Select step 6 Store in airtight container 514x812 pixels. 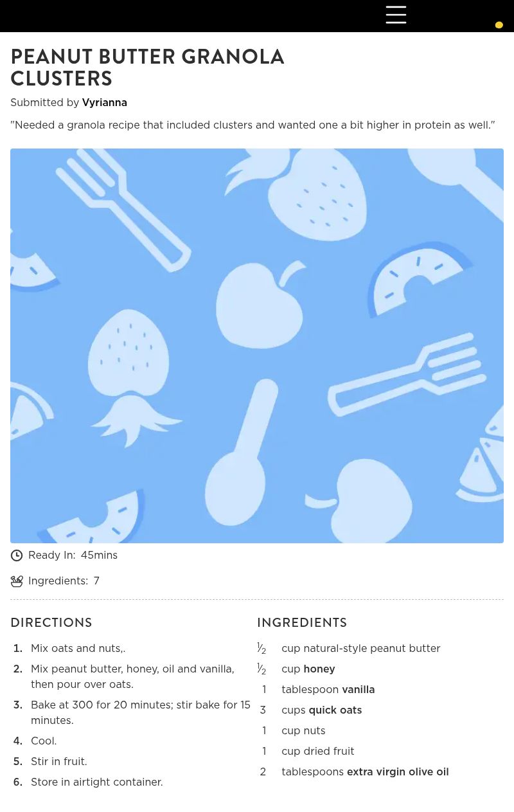pos(97,782)
